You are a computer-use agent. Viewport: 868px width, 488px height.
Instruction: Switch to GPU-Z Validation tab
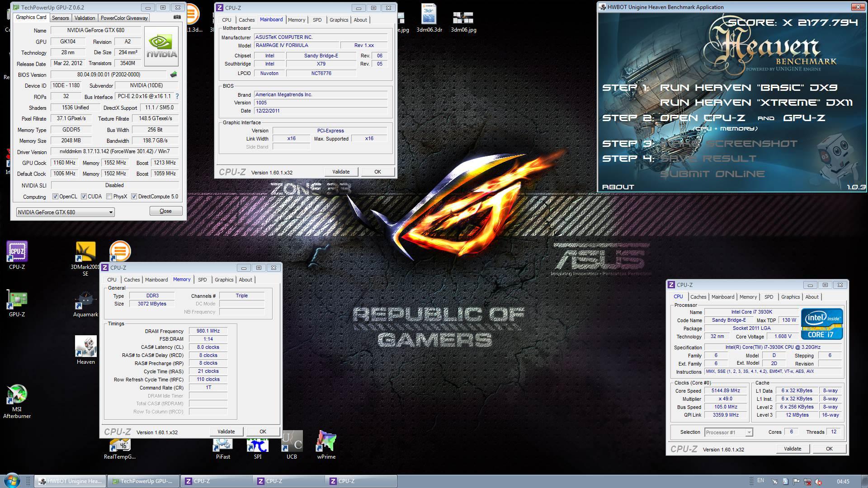pos(85,18)
